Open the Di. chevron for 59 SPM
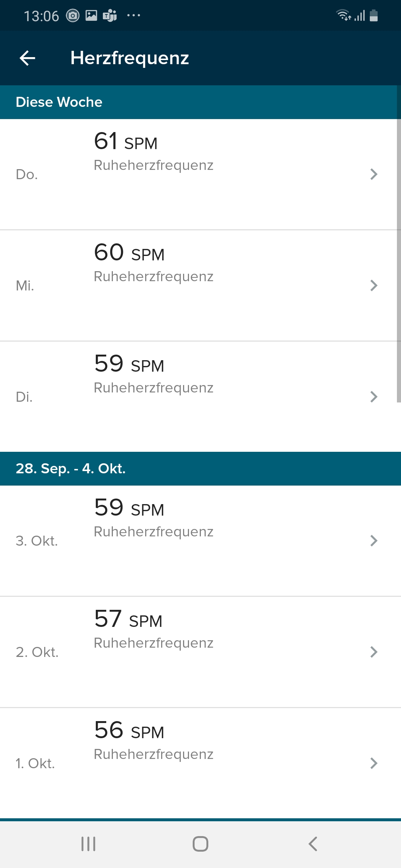 [374, 397]
